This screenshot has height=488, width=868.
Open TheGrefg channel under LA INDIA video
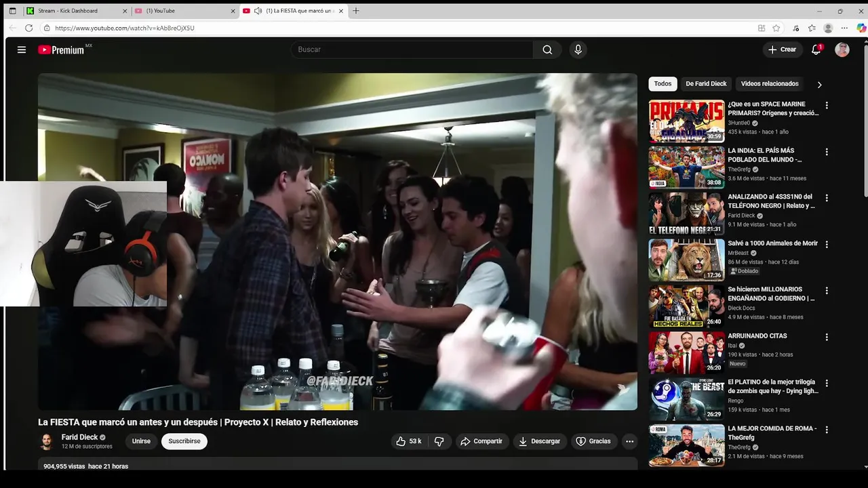point(740,169)
